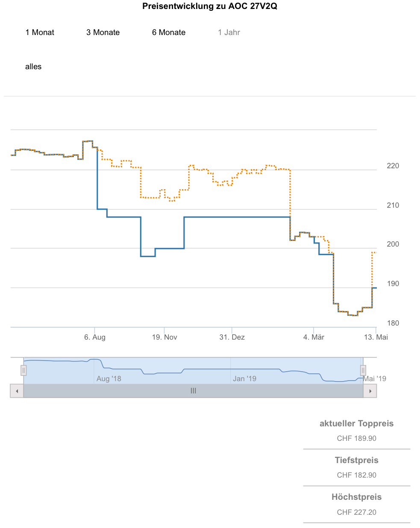
Task: Click the 19. Nov axis label
Action: click(x=164, y=337)
